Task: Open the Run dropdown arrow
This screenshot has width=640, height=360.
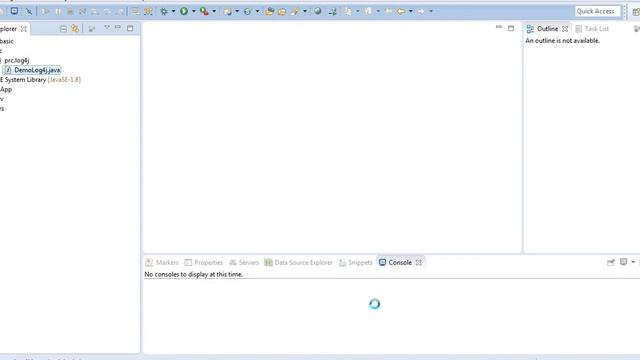Action: [x=194, y=11]
